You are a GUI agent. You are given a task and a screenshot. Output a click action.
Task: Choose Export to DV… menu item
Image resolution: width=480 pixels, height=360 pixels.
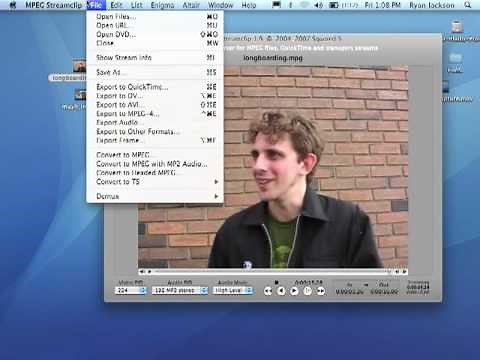click(x=155, y=96)
